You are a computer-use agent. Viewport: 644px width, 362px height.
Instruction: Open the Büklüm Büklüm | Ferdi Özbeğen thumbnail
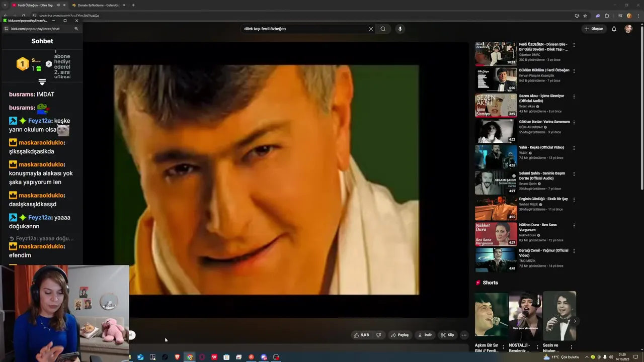pyautogui.click(x=496, y=79)
